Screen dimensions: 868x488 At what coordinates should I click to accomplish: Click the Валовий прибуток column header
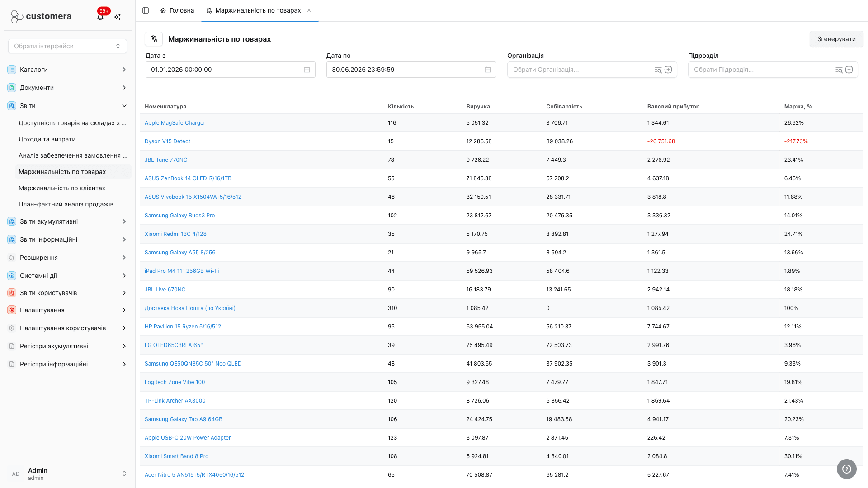(673, 107)
